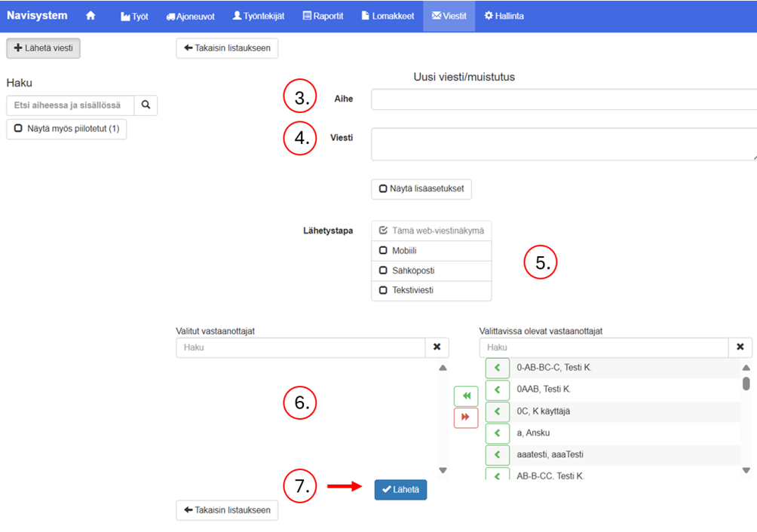
Task: Clear the selected recipients search field
Action: click(437, 347)
